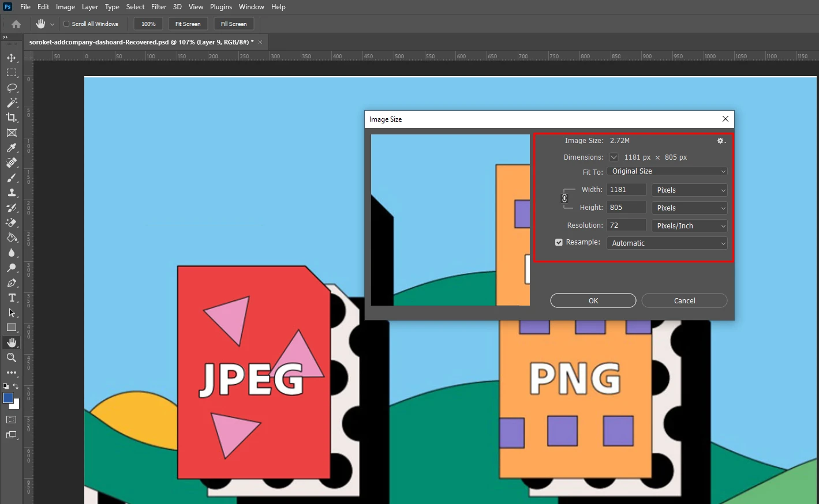Click OK in Image Size dialog
Viewport: 819px width, 504px height.
[593, 301]
